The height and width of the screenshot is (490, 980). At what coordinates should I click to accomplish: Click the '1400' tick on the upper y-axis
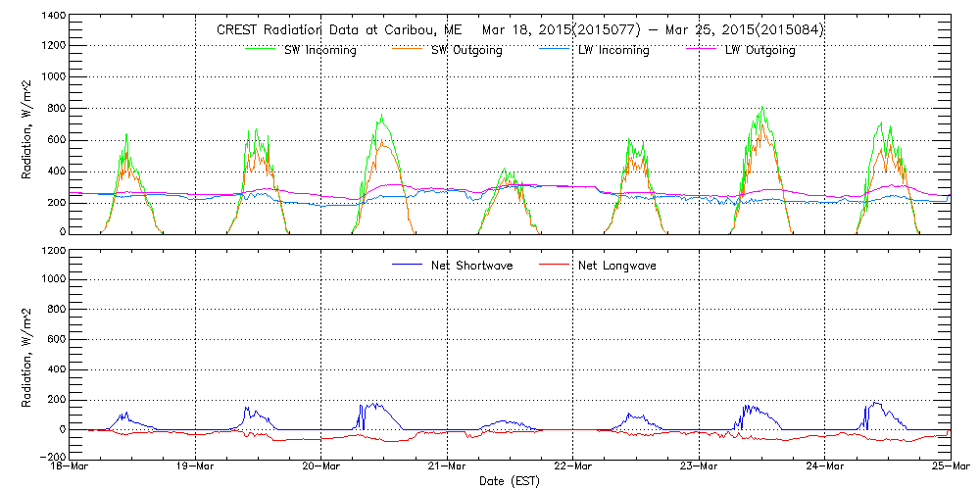coord(53,18)
